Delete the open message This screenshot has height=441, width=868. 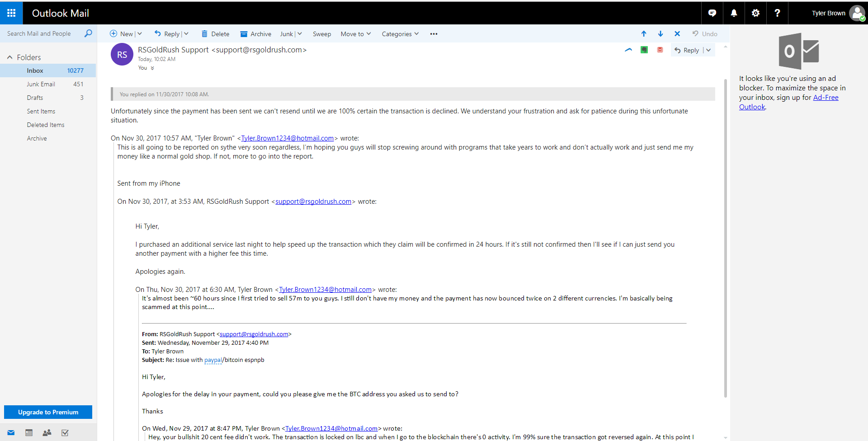click(x=215, y=34)
